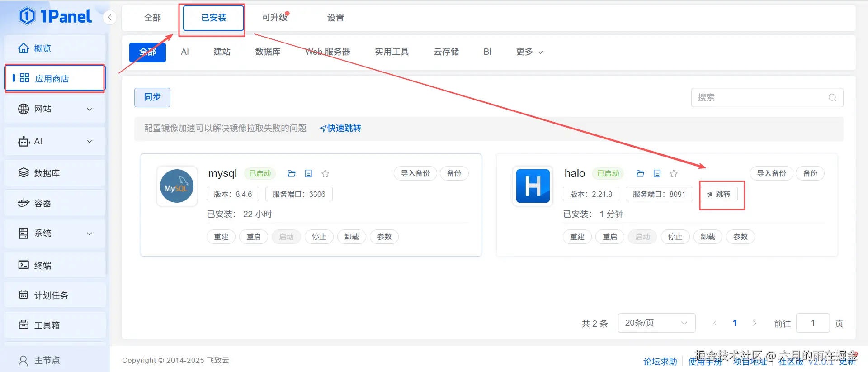Filter apps by AI category

point(184,52)
